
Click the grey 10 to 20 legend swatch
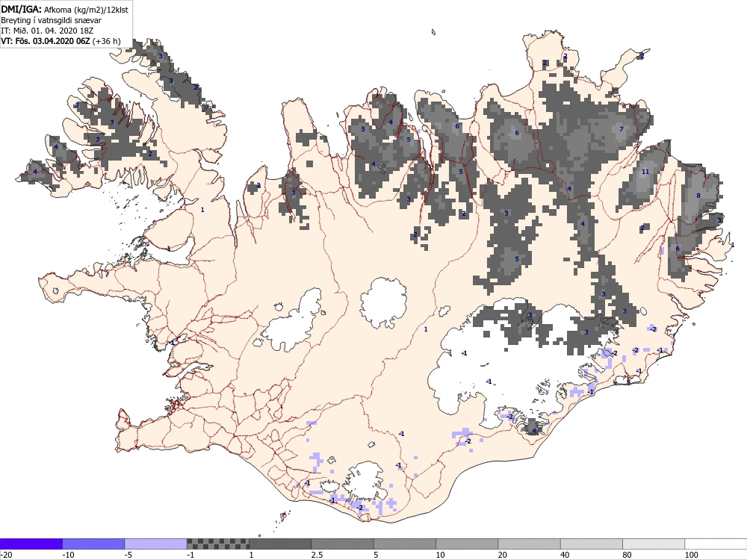[467, 544]
